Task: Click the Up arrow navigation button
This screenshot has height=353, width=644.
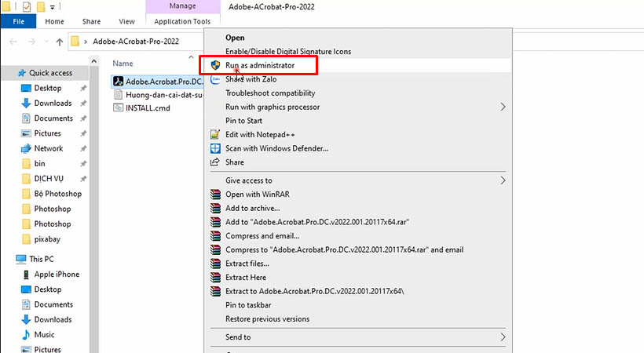Action: [60, 42]
